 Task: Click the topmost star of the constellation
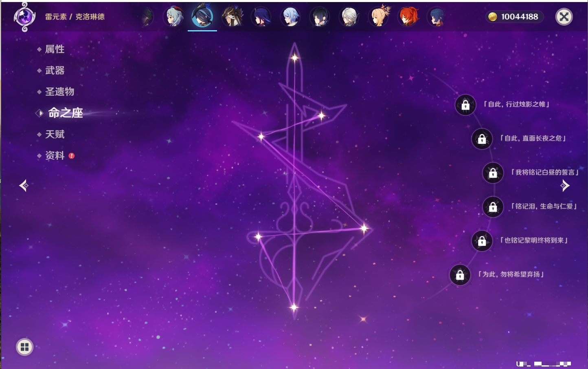[x=294, y=58]
